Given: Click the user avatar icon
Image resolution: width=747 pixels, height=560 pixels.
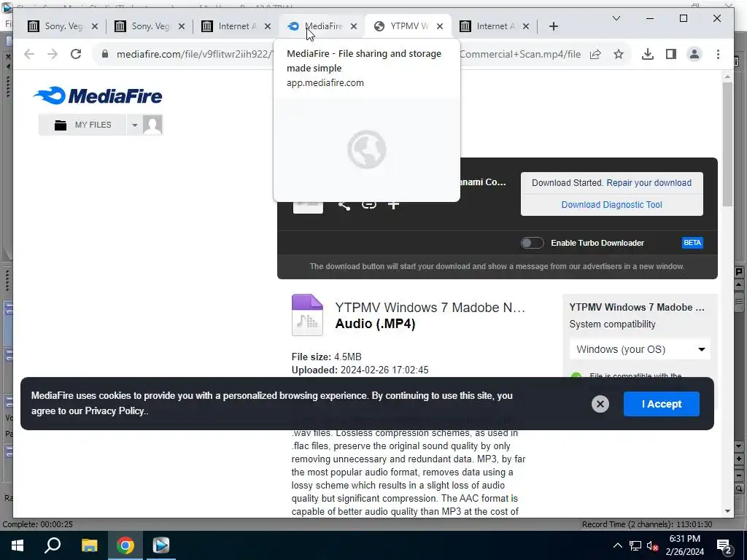Looking at the screenshot, I should coord(152,125).
